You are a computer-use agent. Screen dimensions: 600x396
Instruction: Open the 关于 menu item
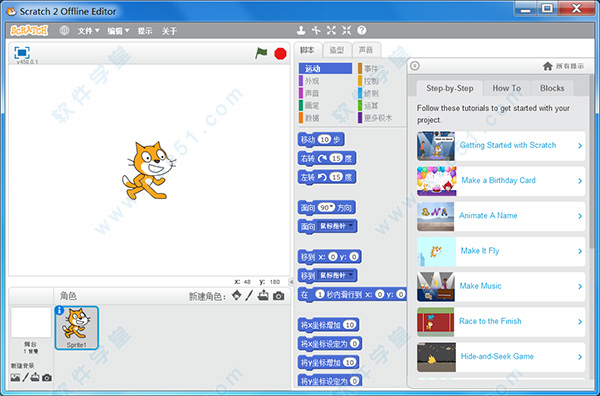169,31
